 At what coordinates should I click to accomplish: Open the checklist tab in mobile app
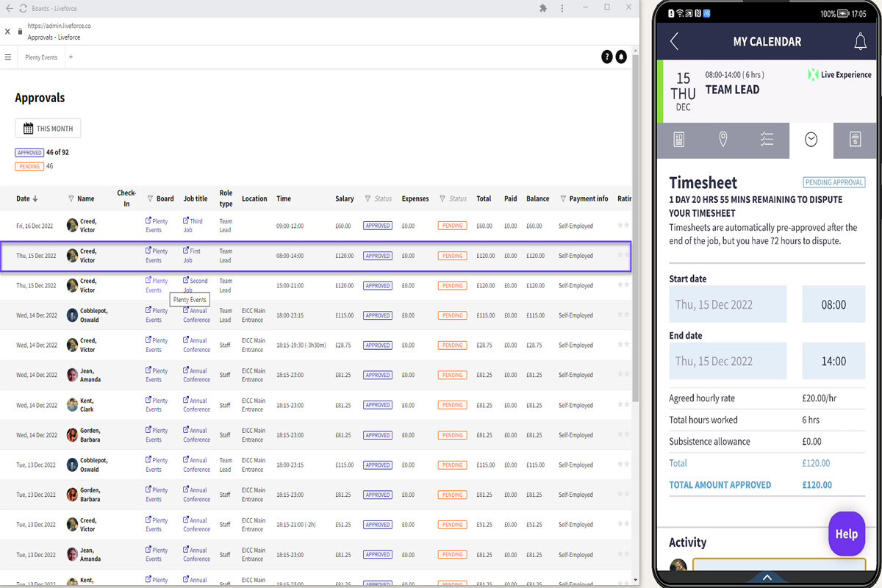coord(767,140)
